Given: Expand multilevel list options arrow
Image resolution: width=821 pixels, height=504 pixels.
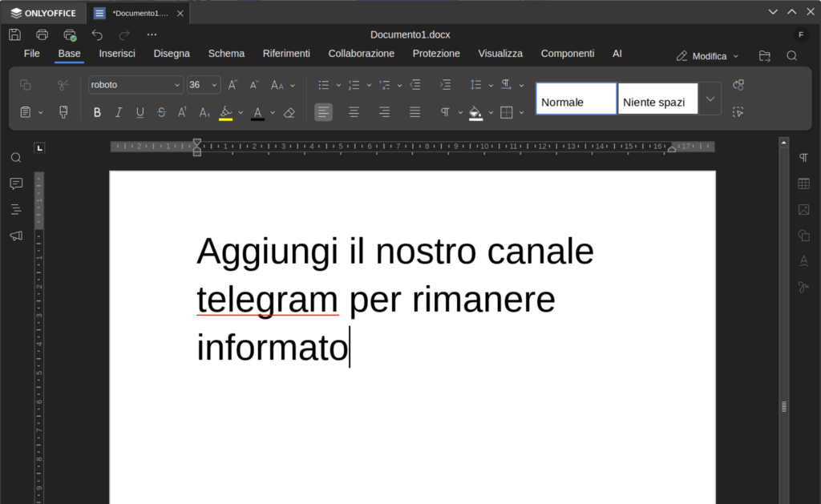Looking at the screenshot, I should coord(399,85).
